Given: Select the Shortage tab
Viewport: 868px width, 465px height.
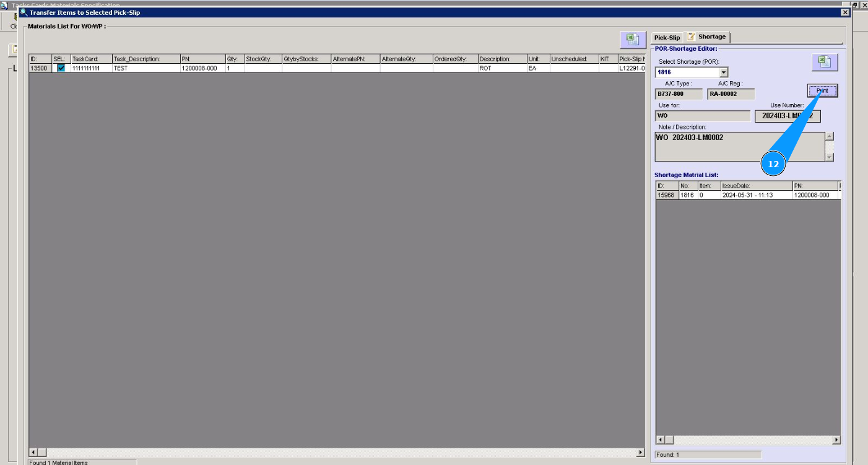Looking at the screenshot, I should (x=708, y=37).
